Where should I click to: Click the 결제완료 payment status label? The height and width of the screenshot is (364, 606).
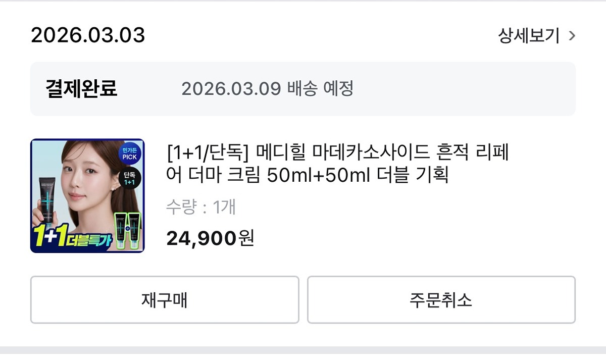coord(82,89)
